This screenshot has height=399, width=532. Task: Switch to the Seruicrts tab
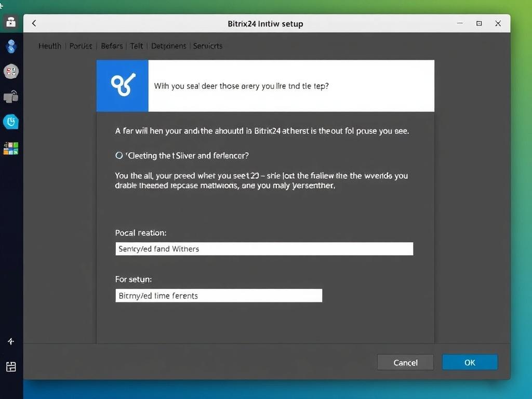tap(208, 46)
